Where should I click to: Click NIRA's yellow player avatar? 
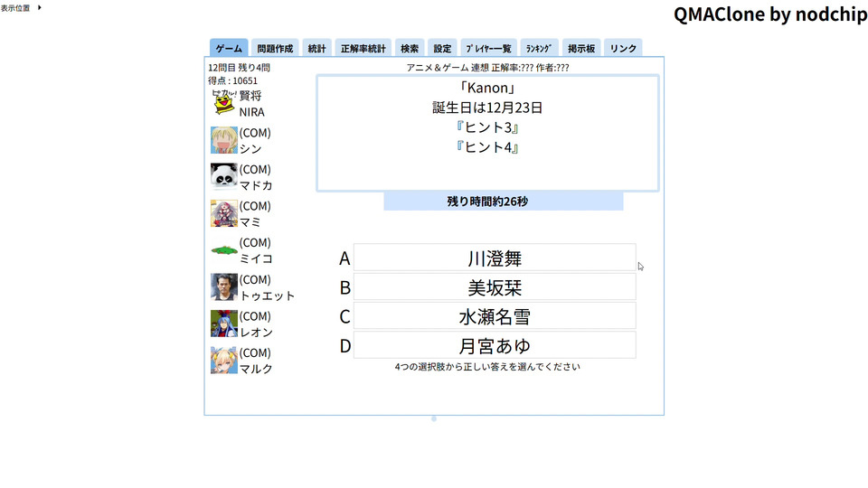click(224, 103)
